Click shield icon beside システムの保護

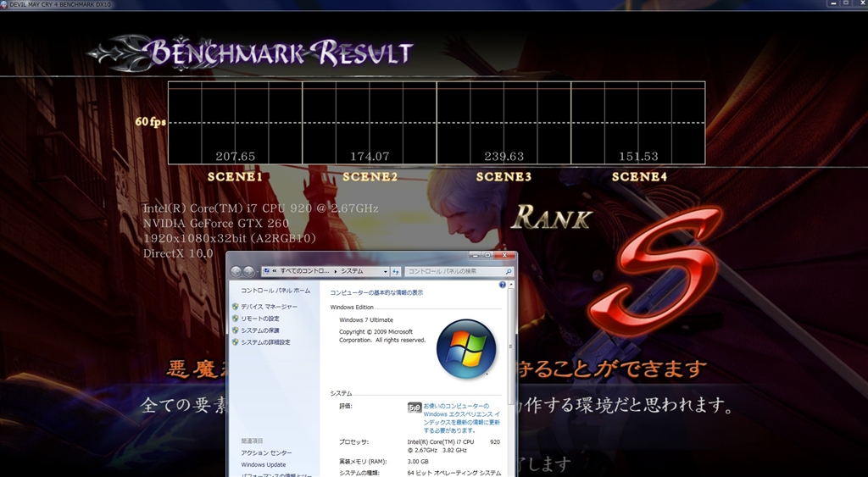click(x=236, y=330)
